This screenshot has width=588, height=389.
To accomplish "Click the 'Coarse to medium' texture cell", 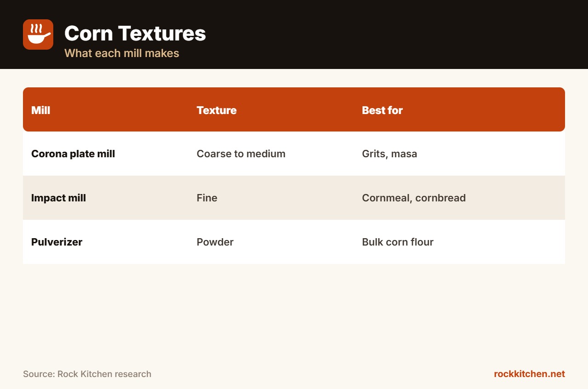I will 241,154.
